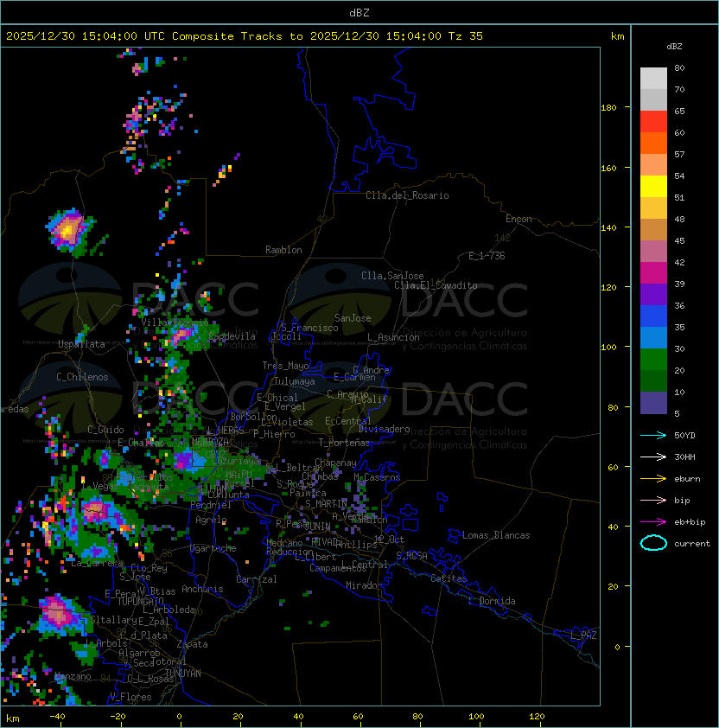Click the 'Agrelo' map label

pyautogui.click(x=211, y=520)
